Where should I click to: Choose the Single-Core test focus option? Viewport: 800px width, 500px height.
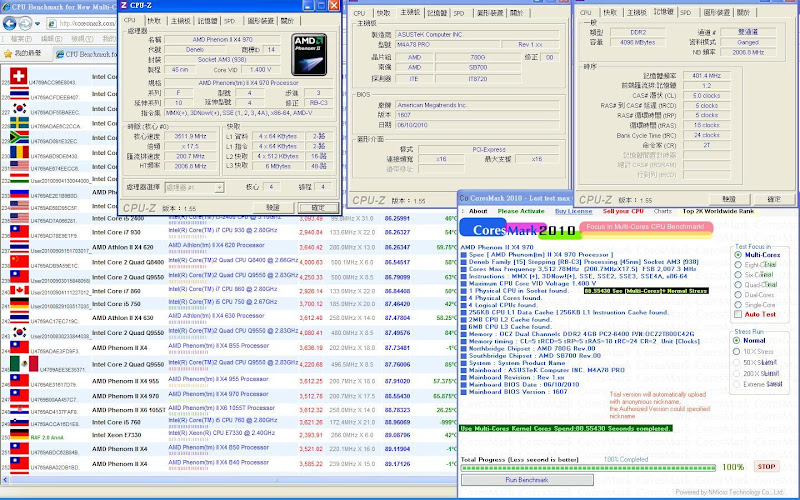tap(737, 303)
